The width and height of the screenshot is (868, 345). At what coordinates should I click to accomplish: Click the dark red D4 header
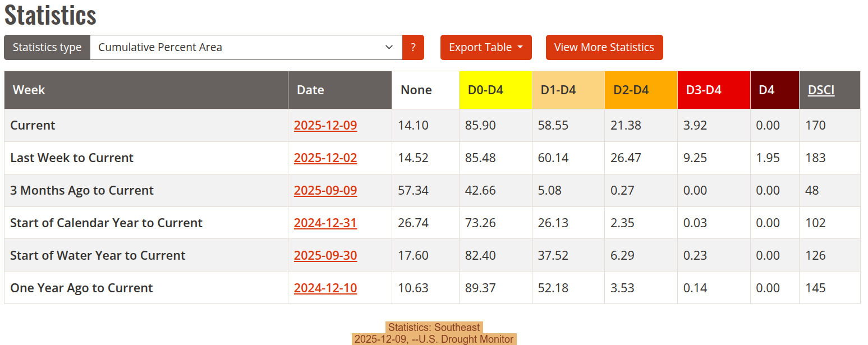click(766, 90)
